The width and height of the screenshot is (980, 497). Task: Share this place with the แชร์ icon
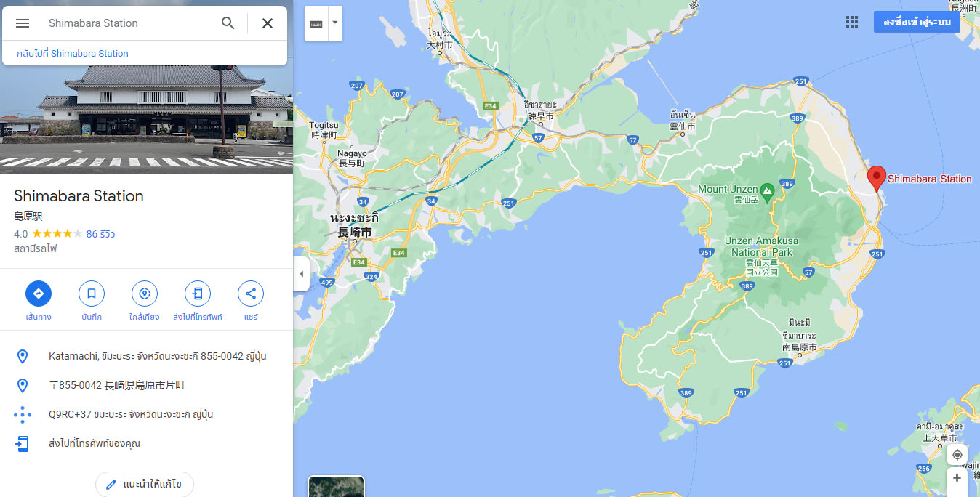pos(251,294)
